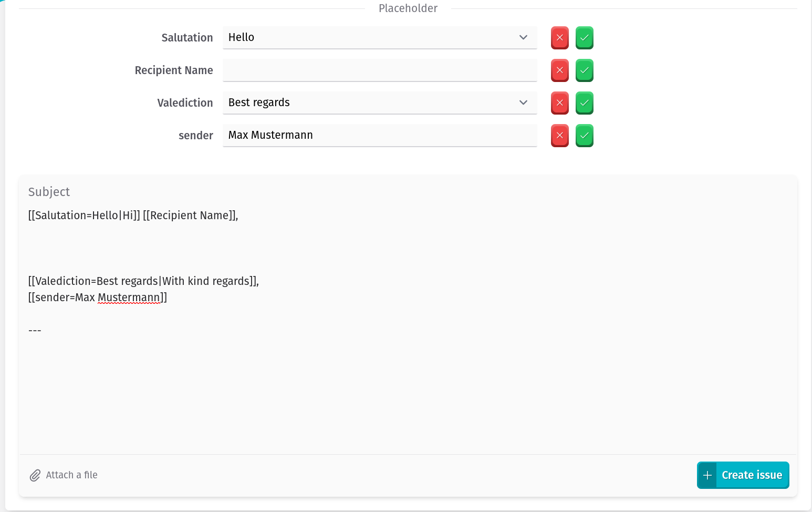This screenshot has height=512, width=812.
Task: Click red X button beside Salutation
Action: click(x=559, y=38)
